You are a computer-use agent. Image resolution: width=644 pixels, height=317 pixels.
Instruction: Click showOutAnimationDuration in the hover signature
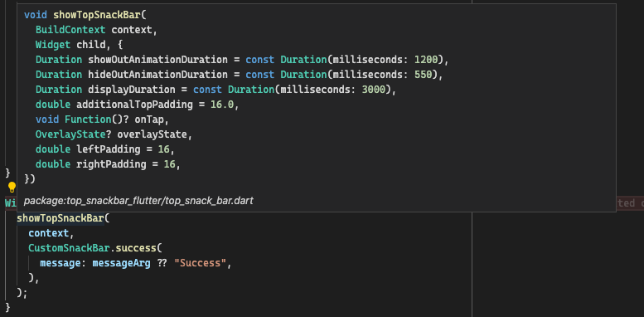pyautogui.click(x=158, y=60)
